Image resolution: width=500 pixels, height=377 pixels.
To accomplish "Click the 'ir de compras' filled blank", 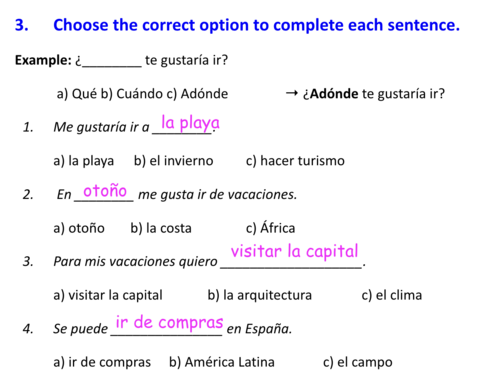I will click(x=169, y=322).
